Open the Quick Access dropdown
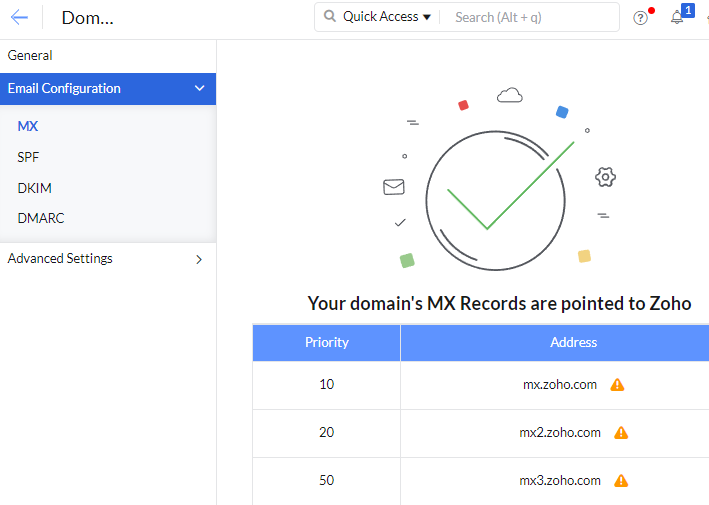This screenshot has height=505, width=709. pos(387,17)
